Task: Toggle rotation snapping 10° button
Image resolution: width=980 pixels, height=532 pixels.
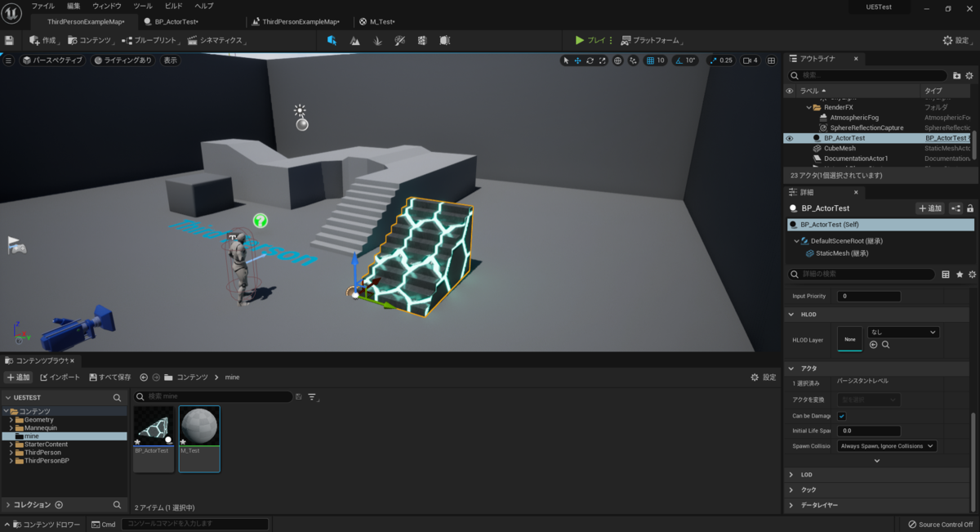Action: coord(685,60)
